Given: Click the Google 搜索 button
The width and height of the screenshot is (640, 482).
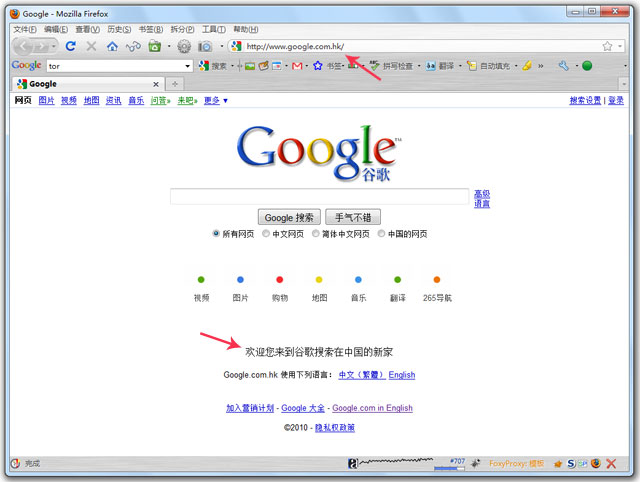Looking at the screenshot, I should [x=289, y=217].
